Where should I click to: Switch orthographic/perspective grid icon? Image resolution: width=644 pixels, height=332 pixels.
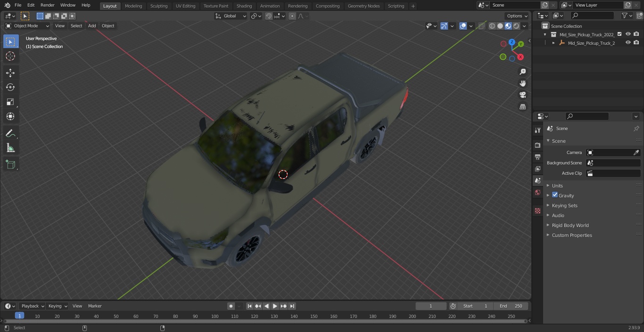(x=522, y=107)
